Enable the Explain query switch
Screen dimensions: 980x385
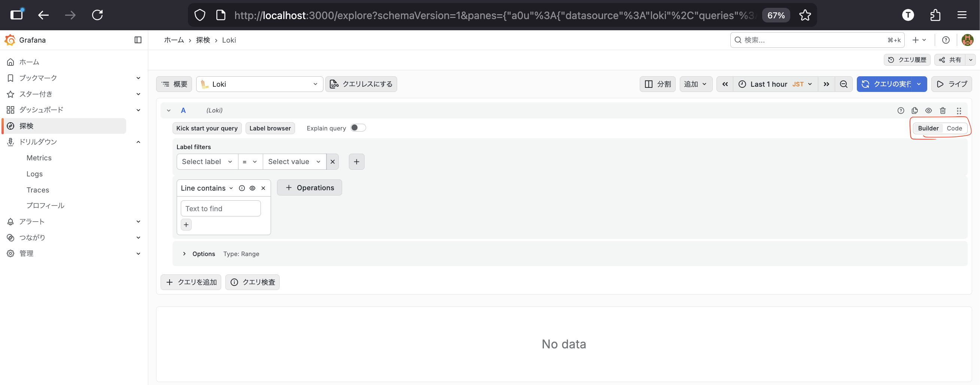point(357,128)
